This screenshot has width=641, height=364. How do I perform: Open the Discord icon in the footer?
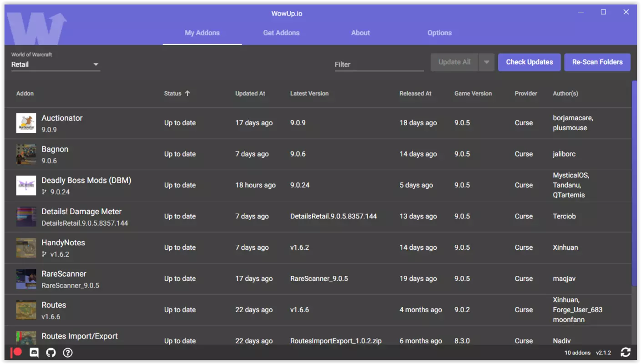pos(34,353)
